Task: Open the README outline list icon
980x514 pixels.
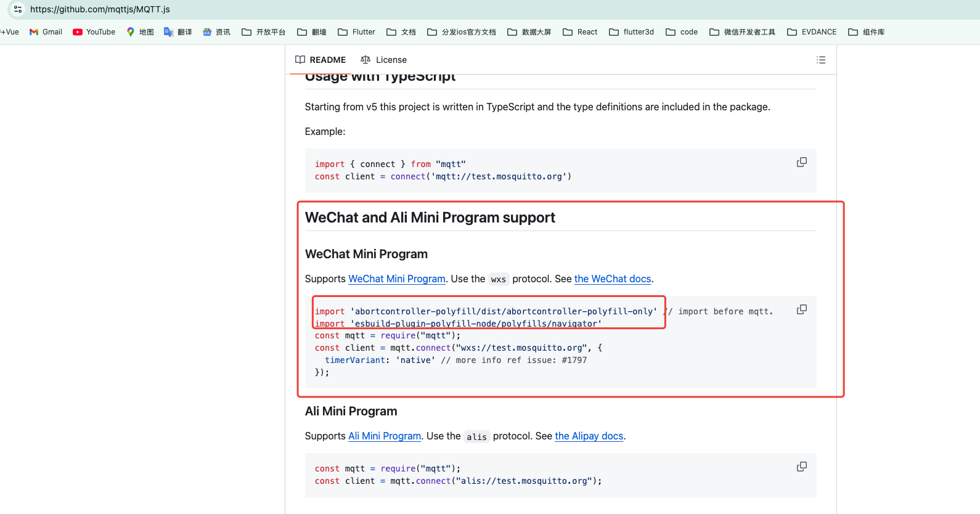Action: point(821,60)
